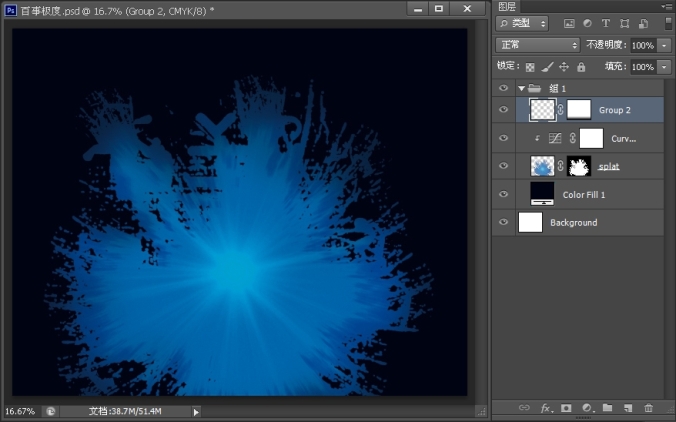Open the blend mode 正常 dropdown
The width and height of the screenshot is (676, 422).
pyautogui.click(x=537, y=45)
